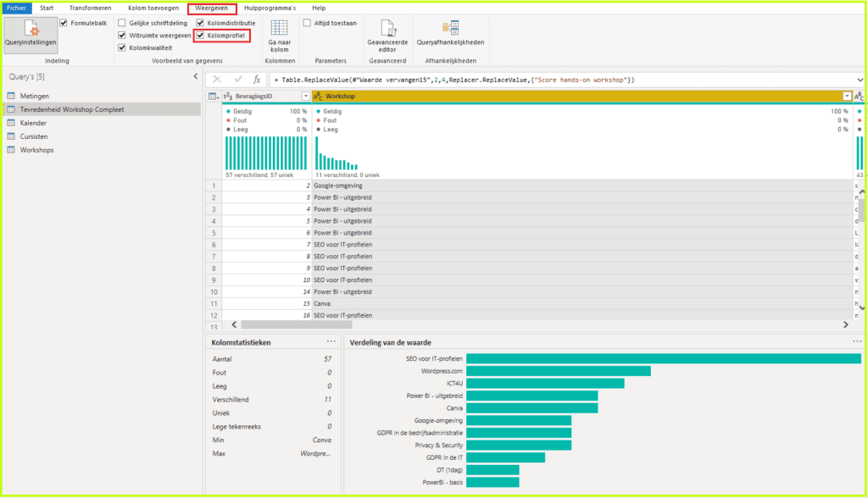This screenshot has width=868, height=498.
Task: Open the Help tab
Action: click(319, 8)
